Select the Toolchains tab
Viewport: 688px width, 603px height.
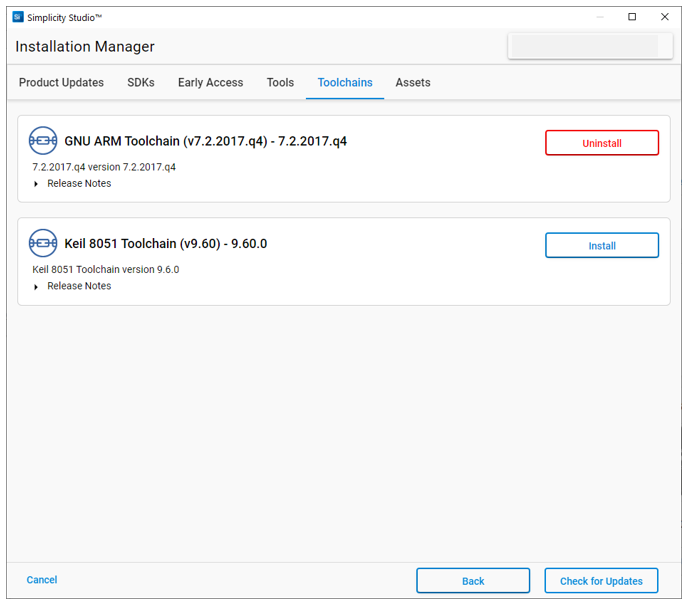tap(345, 83)
